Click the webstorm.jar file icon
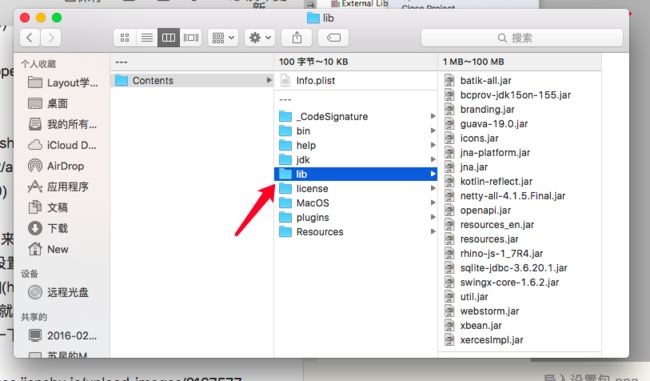The width and height of the screenshot is (650, 381). coord(449,311)
